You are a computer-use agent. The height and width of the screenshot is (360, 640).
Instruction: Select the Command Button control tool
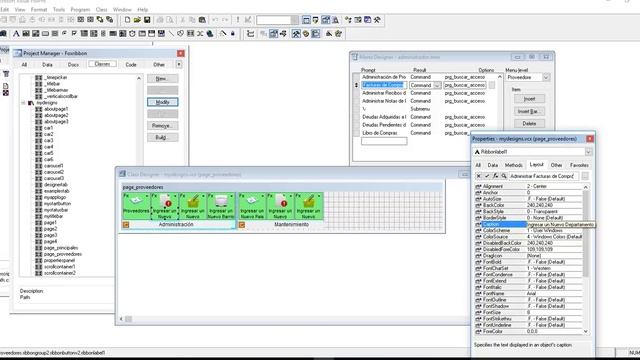coord(45,33)
